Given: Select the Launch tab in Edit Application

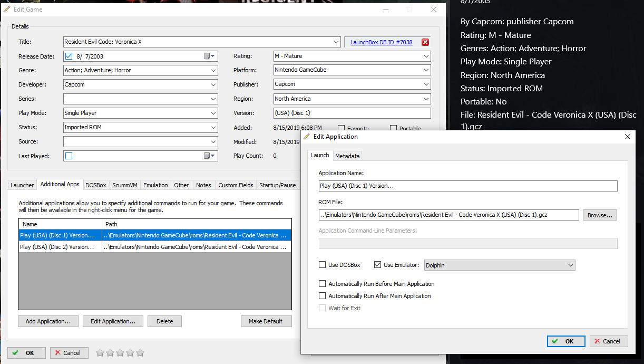Looking at the screenshot, I should pos(320,155).
